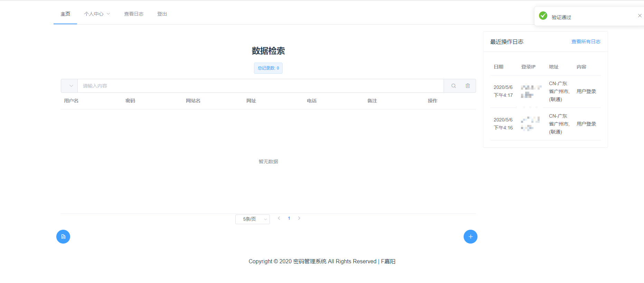Expand the 个人中心 submenu
This screenshot has height=283, width=644.
[97, 14]
